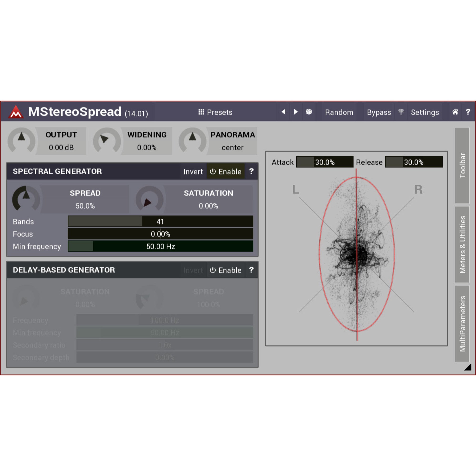
Task: Click the Attack 30.0% field
Action: (325, 162)
